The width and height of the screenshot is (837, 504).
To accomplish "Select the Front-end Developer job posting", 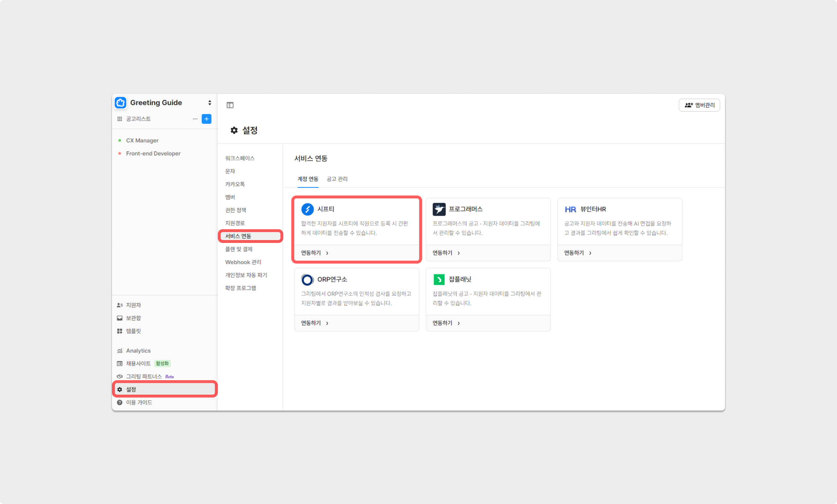I will pyautogui.click(x=153, y=154).
